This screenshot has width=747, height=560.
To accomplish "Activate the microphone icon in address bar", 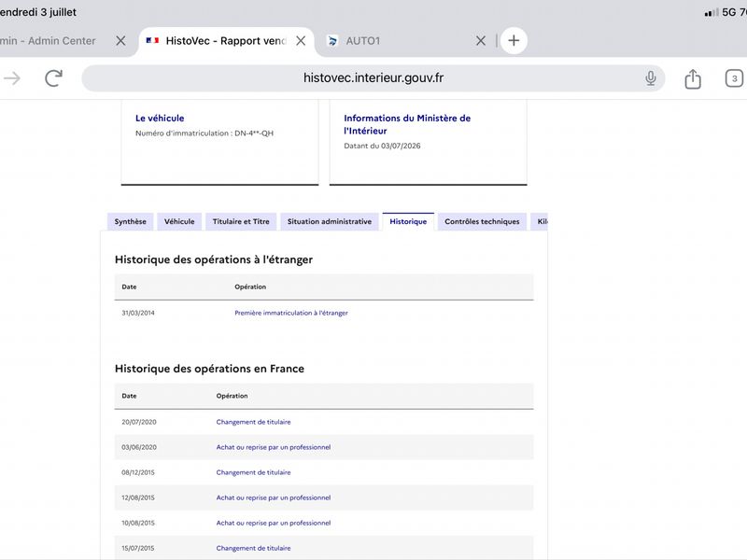I will point(650,78).
